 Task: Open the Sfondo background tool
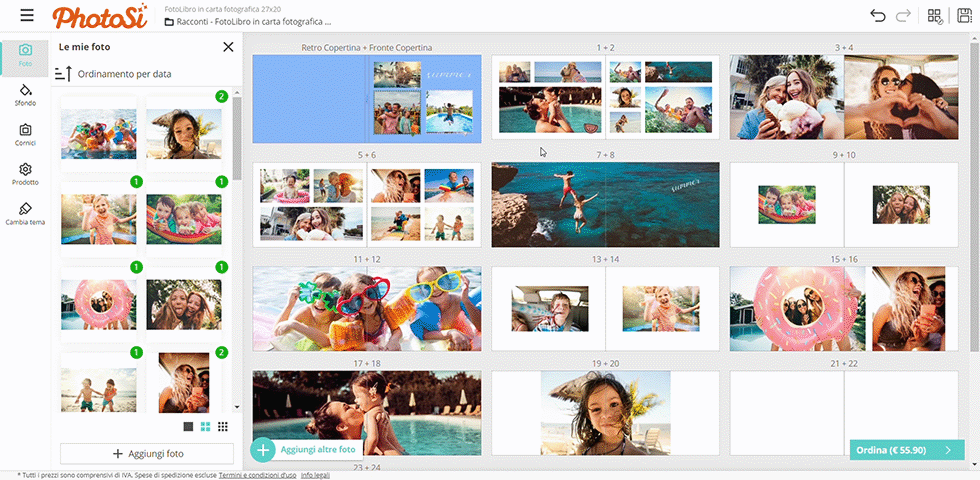[x=25, y=94]
